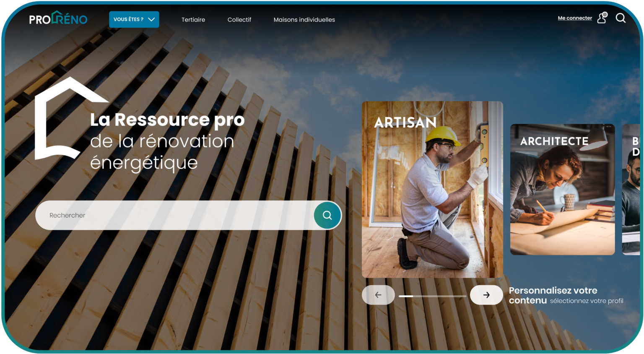The width and height of the screenshot is (644, 354).
Task: Open the user profile icon near Me connecter
Action: tap(602, 19)
